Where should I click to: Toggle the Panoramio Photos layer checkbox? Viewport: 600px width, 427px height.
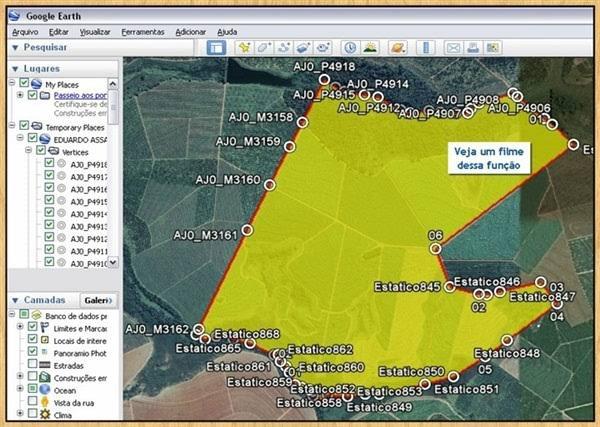pyautogui.click(x=33, y=351)
